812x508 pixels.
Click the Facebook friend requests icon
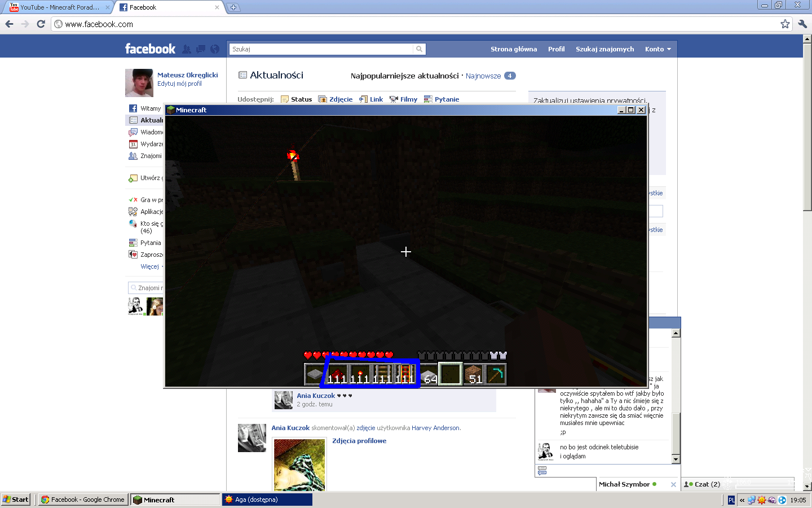[x=187, y=49]
